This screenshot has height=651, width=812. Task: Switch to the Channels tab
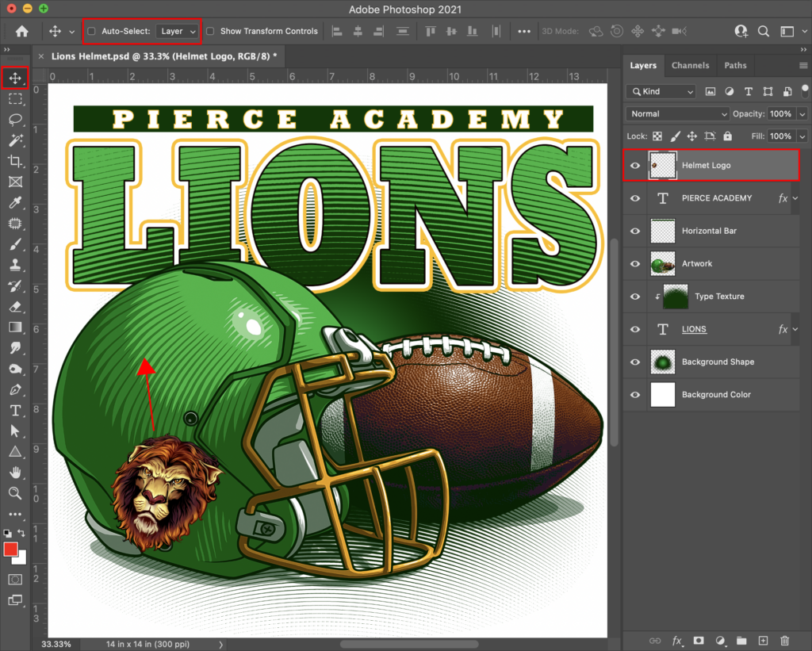click(691, 65)
